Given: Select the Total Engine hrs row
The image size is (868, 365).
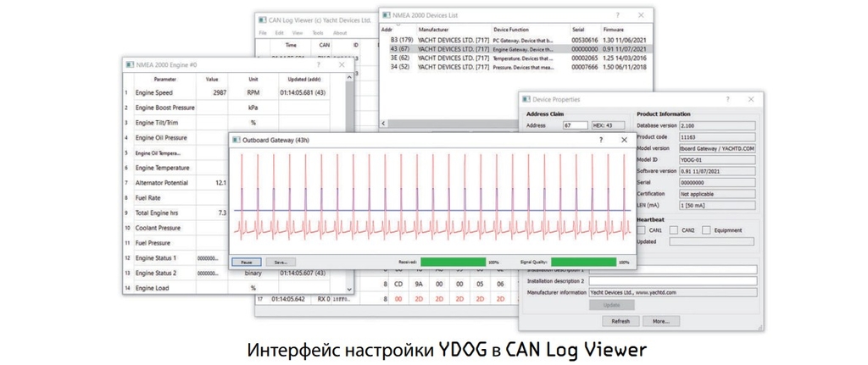Looking at the screenshot, I should pyautogui.click(x=176, y=213).
